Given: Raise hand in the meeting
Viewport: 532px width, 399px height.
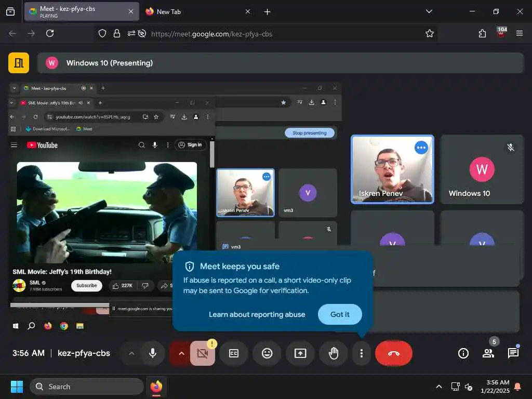Looking at the screenshot, I should 334,353.
